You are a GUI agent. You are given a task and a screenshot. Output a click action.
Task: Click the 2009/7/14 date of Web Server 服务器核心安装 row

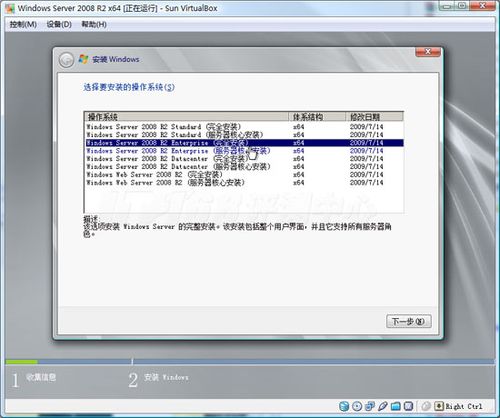pyautogui.click(x=366, y=182)
